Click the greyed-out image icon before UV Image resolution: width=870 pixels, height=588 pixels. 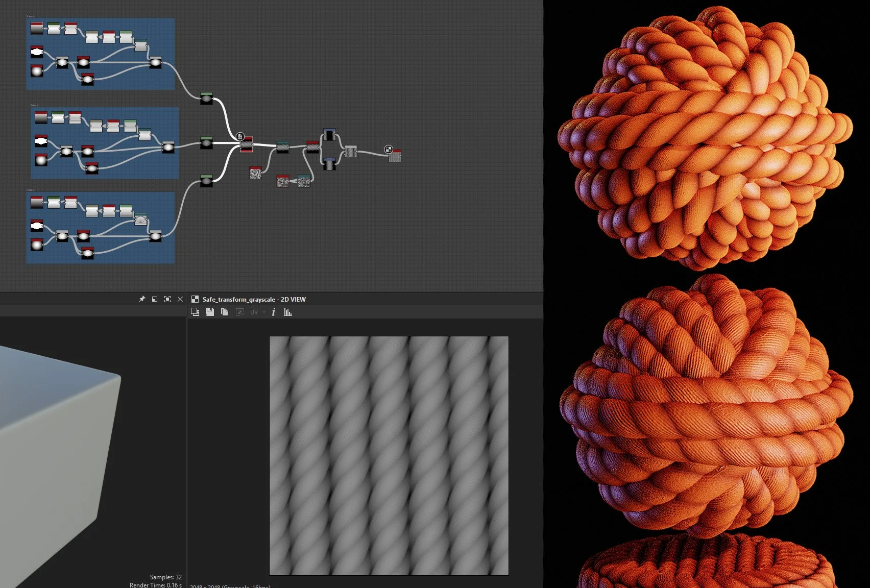click(240, 312)
